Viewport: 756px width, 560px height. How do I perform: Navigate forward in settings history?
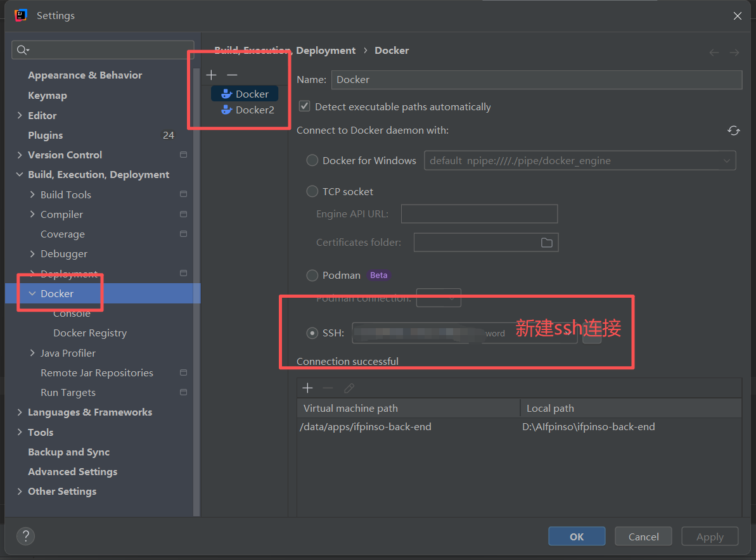pyautogui.click(x=734, y=52)
